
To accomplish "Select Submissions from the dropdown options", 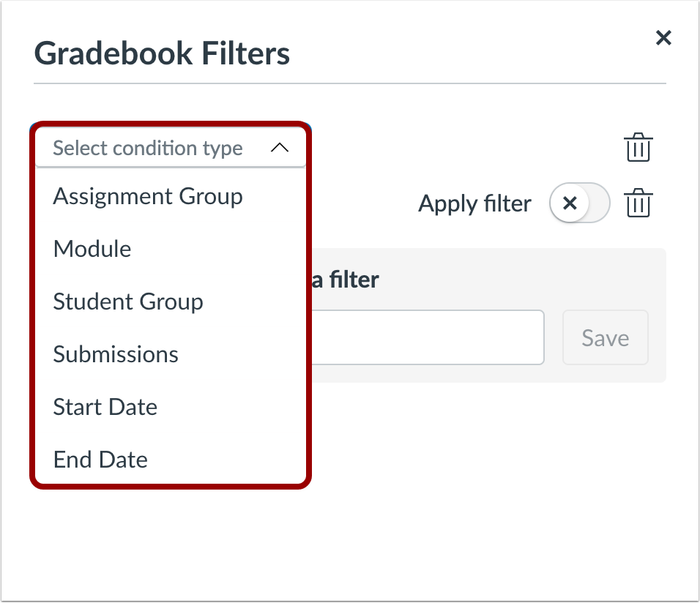I will click(x=116, y=354).
